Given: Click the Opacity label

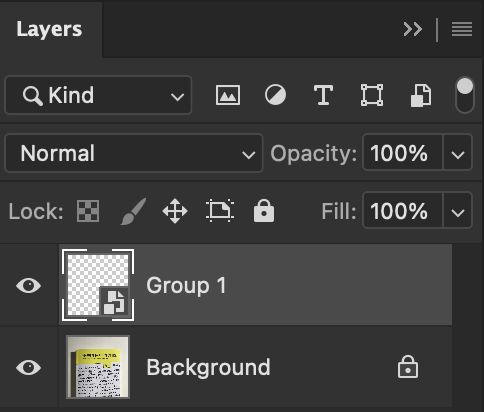Looking at the screenshot, I should click(x=314, y=154).
